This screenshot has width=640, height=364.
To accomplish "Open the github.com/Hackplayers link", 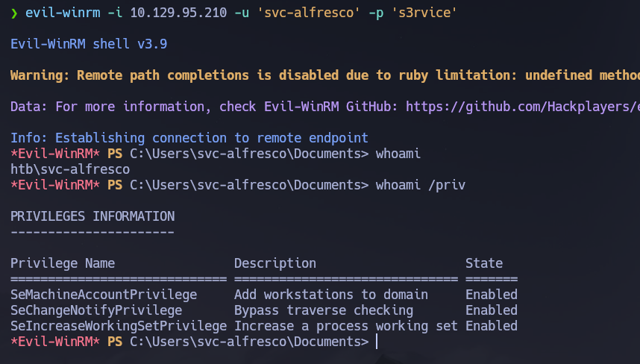I will click(x=523, y=107).
